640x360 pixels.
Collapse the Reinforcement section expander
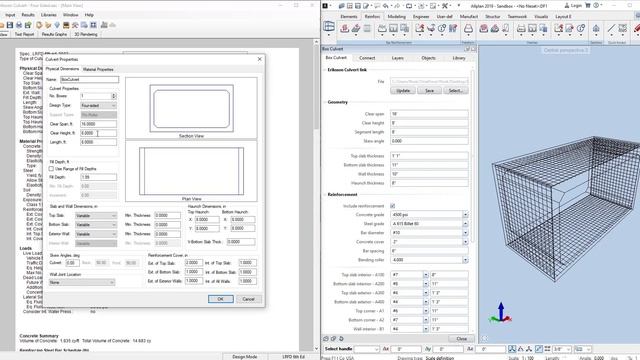[x=325, y=195]
